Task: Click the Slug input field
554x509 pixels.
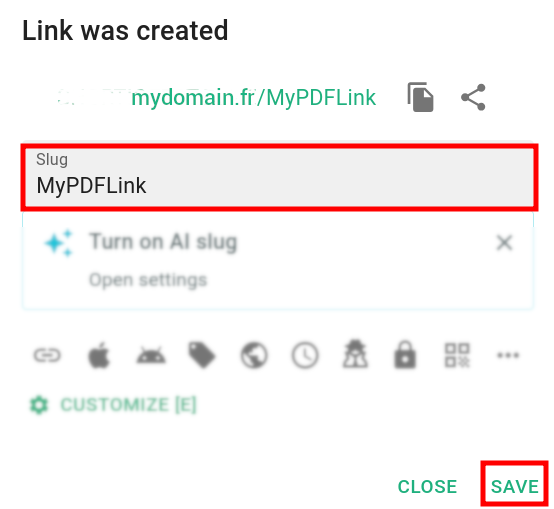Action: pos(279,177)
